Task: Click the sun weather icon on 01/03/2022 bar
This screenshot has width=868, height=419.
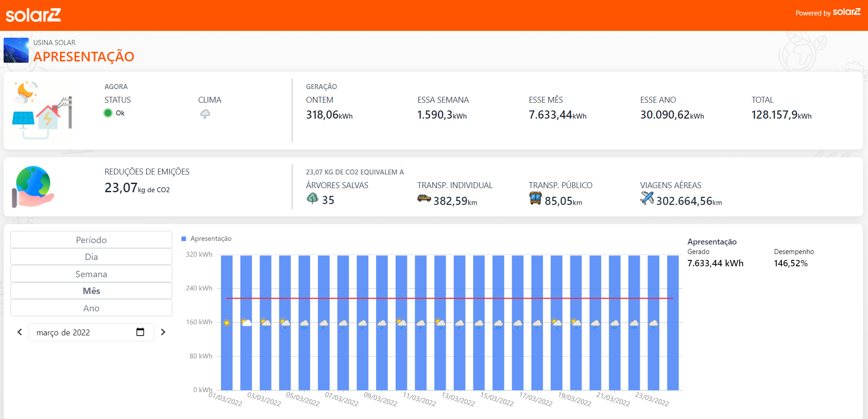Action: (227, 323)
